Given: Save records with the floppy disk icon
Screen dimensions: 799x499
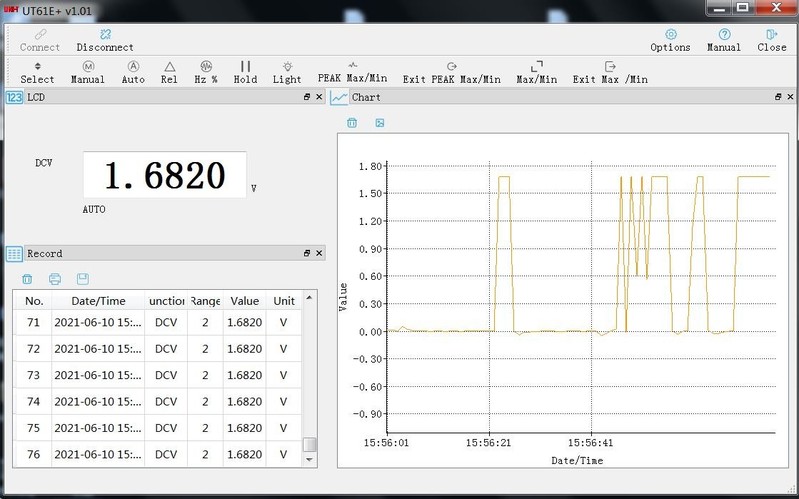Looking at the screenshot, I should coord(83,279).
